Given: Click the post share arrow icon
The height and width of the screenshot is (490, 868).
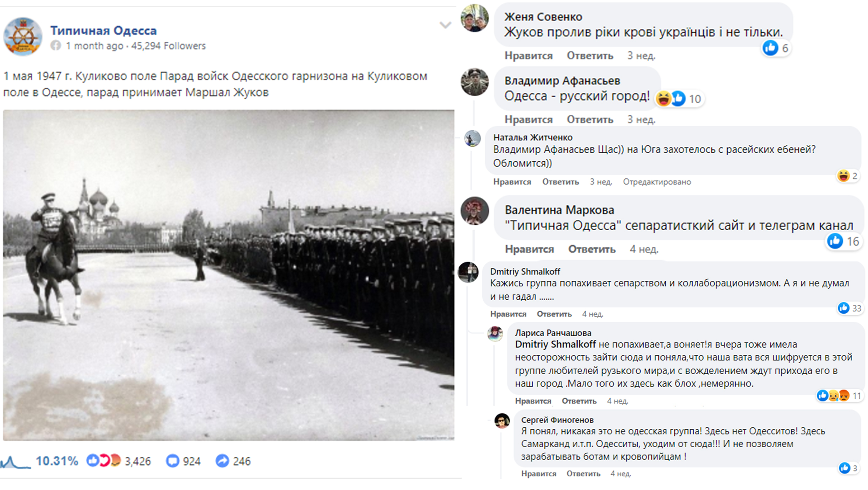Looking at the screenshot, I should [x=222, y=461].
